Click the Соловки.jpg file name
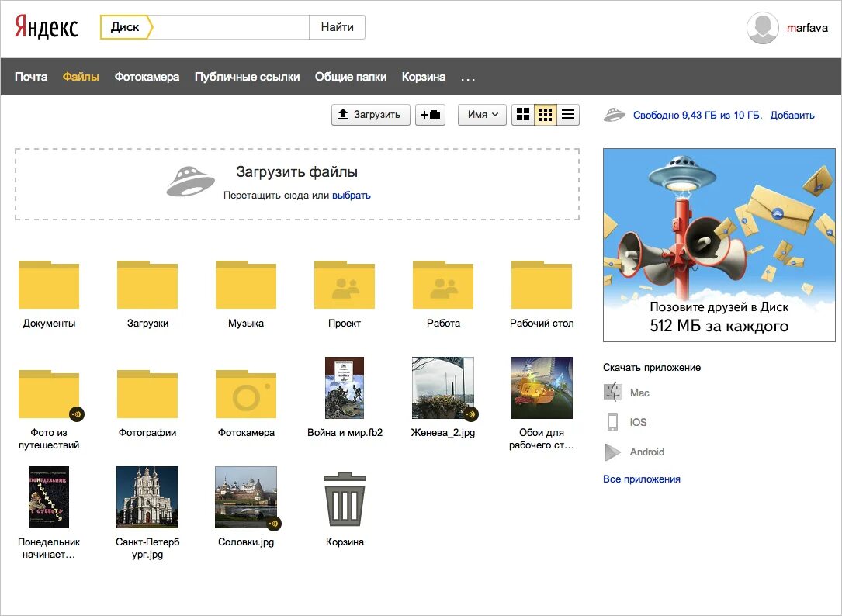The image size is (842, 616). pos(246,542)
